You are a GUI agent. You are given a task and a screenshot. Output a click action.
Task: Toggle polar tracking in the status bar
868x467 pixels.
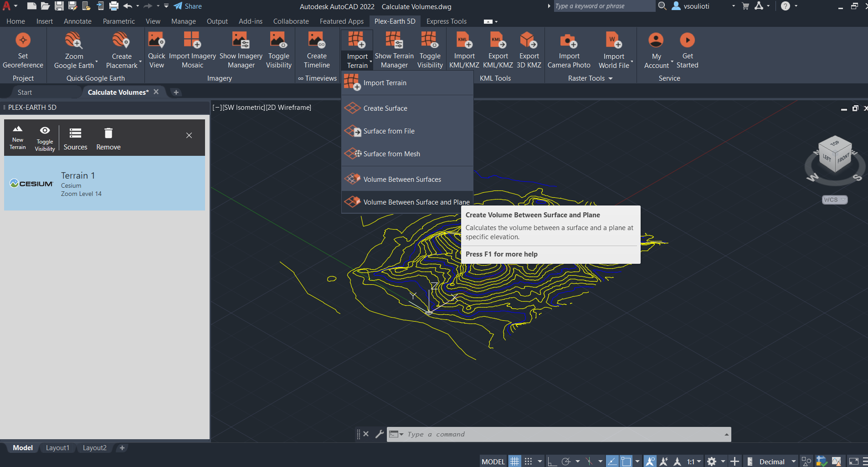pyautogui.click(x=566, y=462)
